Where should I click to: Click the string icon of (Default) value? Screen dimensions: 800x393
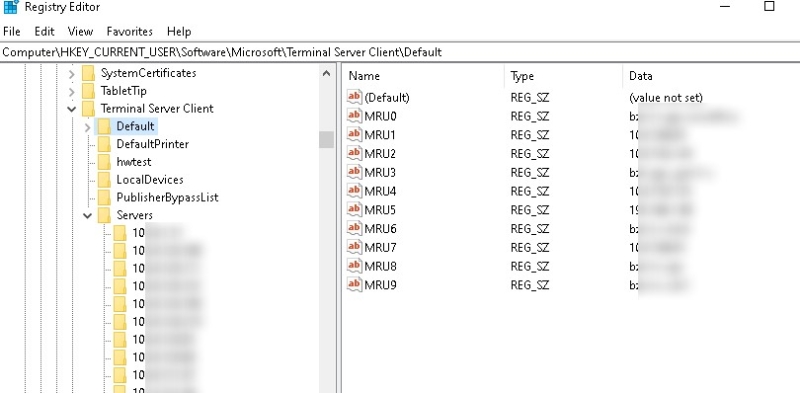pyautogui.click(x=354, y=97)
